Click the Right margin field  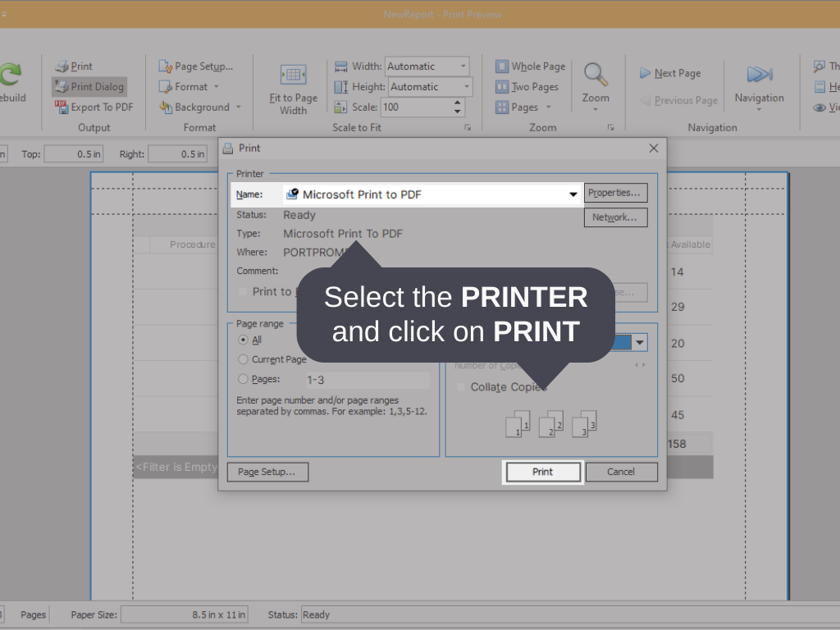click(x=177, y=154)
